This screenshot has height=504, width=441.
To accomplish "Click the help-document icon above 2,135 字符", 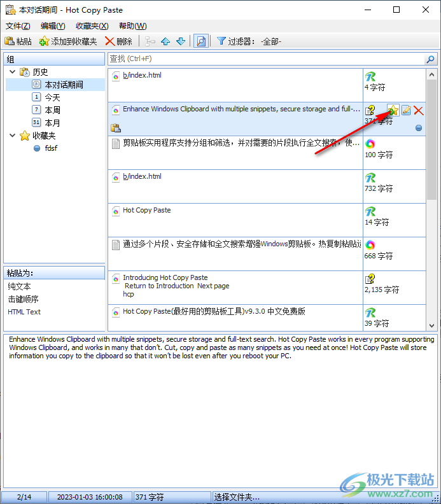I will [370, 279].
